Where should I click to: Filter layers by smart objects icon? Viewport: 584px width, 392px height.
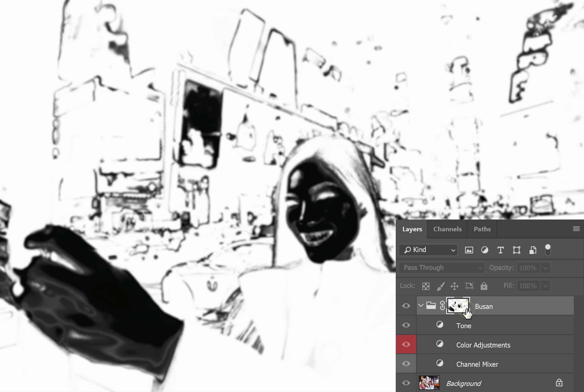[532, 250]
